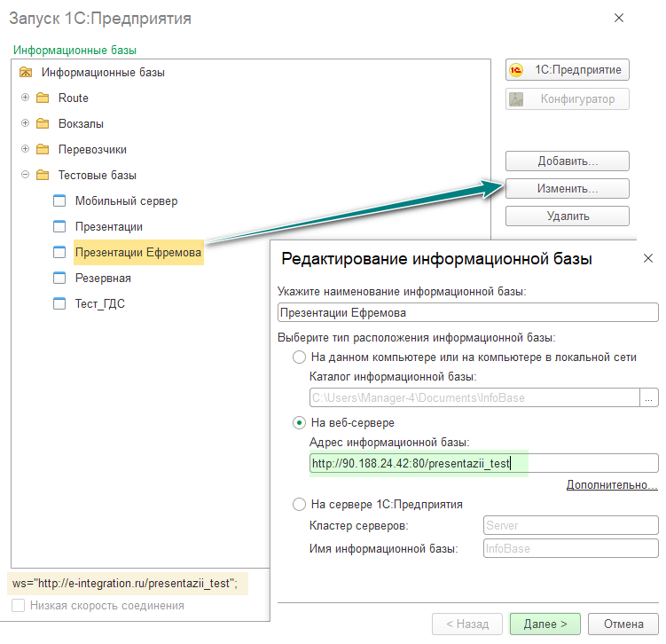Choose the 'На веб-сервере' radio button
Image resolution: width=666 pixels, height=644 pixels.
click(x=299, y=423)
